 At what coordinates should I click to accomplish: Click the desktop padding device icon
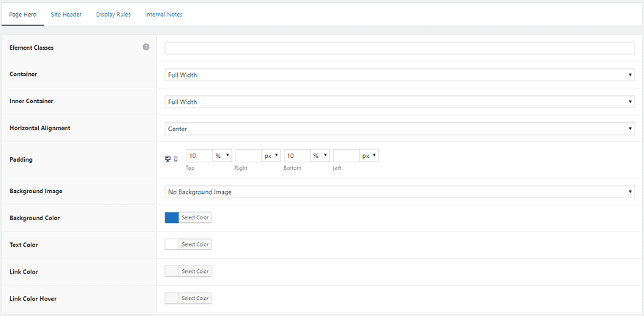click(x=169, y=159)
